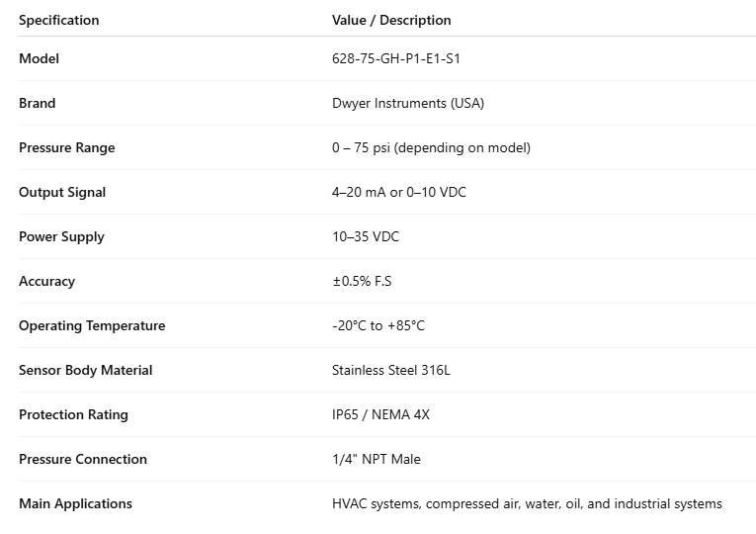This screenshot has width=756, height=534.
Task: Click the 10–35 VDC value
Action: 366,236
